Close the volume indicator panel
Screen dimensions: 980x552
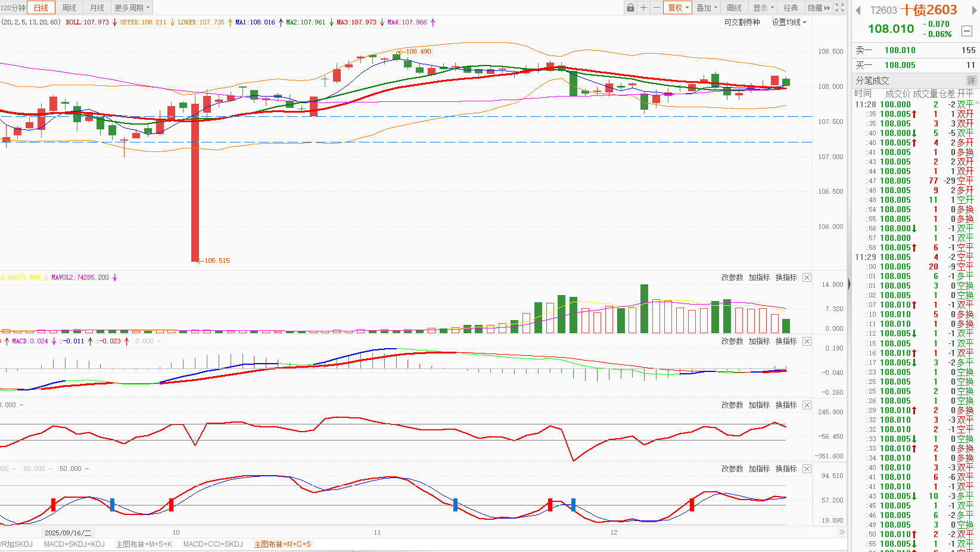(x=807, y=277)
